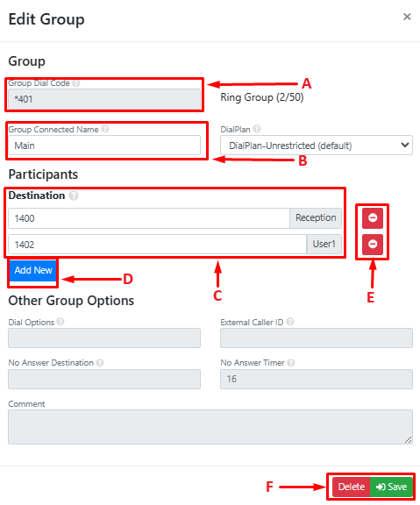Click the DialPlan help question icon
The height and width of the screenshot is (505, 420).
pyautogui.click(x=257, y=129)
